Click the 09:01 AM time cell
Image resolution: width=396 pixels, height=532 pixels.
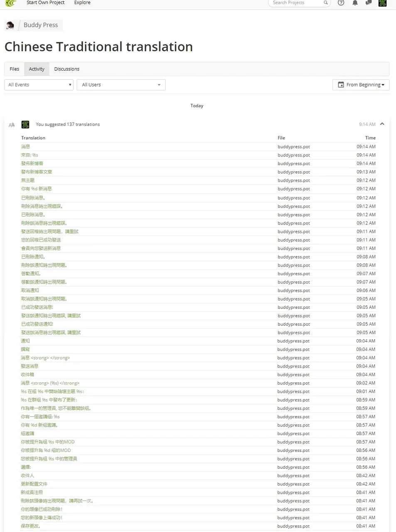coord(366,392)
